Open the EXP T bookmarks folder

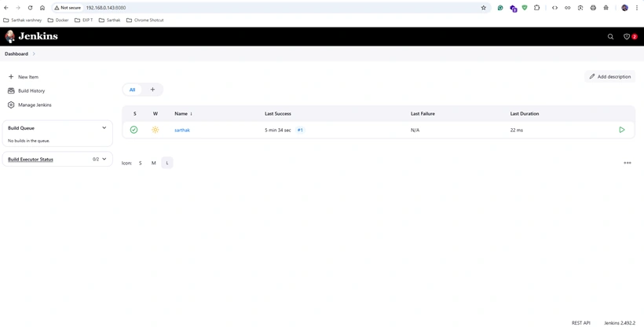(x=83, y=20)
